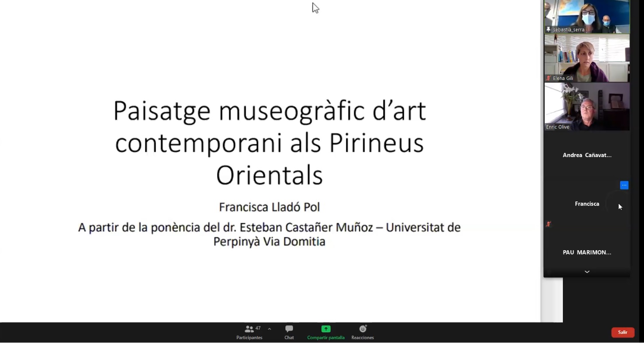644x343 pixels.
Task: Click the participant count 47
Action: point(258,328)
